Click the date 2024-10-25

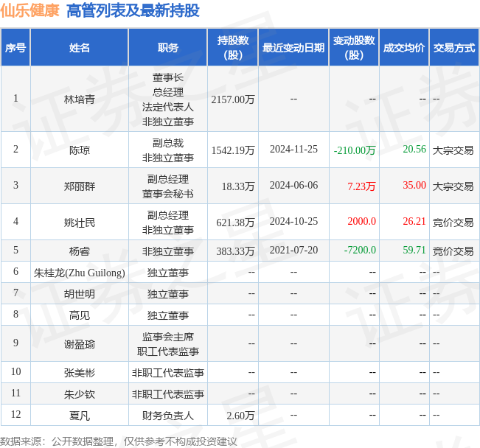click(x=293, y=221)
